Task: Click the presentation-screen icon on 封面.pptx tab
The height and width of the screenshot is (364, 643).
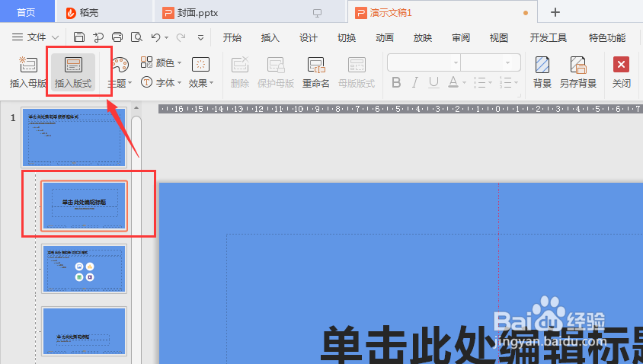Action: tap(317, 13)
